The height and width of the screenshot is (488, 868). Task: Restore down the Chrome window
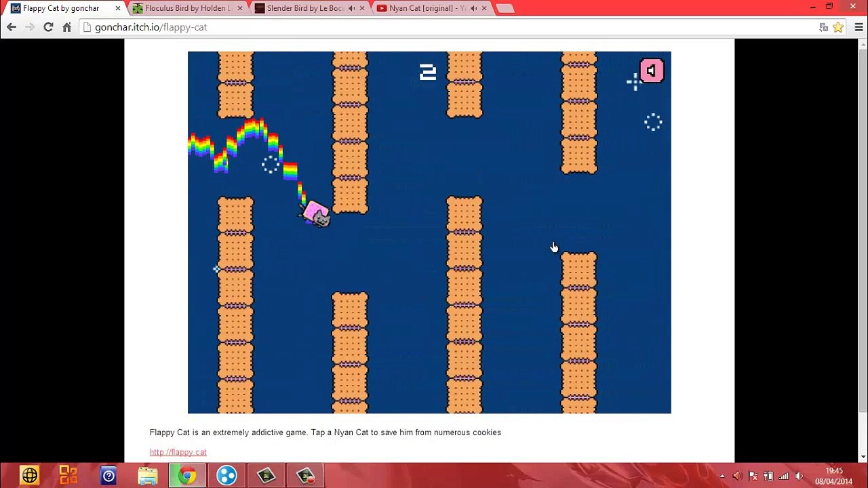pyautogui.click(x=829, y=7)
